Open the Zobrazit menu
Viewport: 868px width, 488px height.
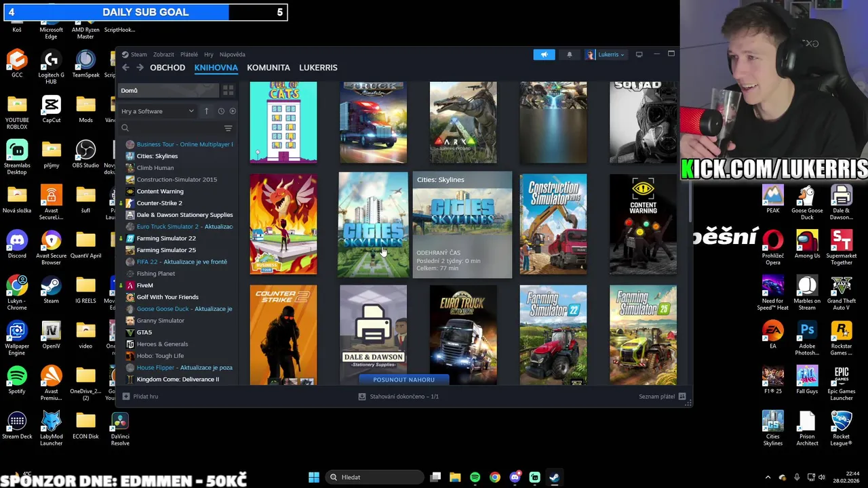[163, 54]
